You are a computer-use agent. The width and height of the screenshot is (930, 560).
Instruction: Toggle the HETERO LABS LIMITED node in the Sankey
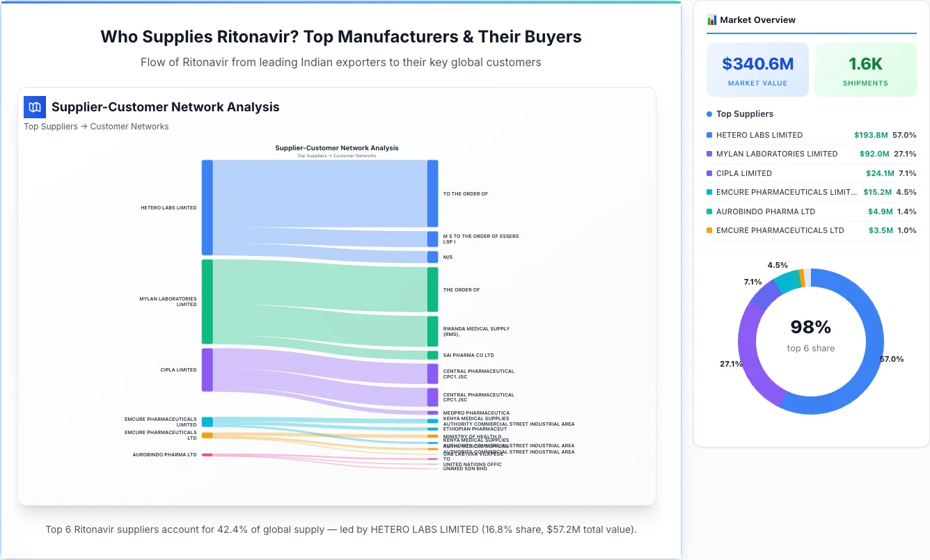coord(205,207)
